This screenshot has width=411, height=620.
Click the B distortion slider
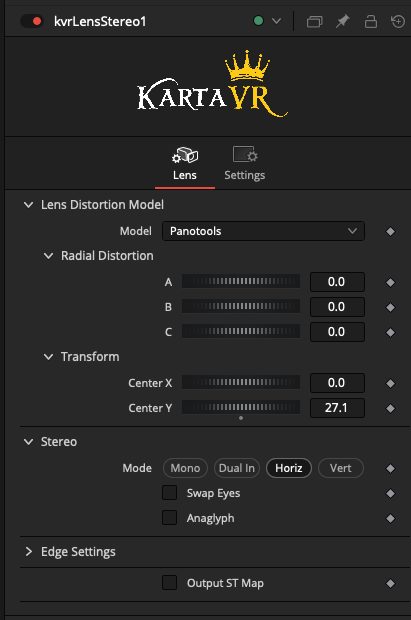pyautogui.click(x=241, y=307)
